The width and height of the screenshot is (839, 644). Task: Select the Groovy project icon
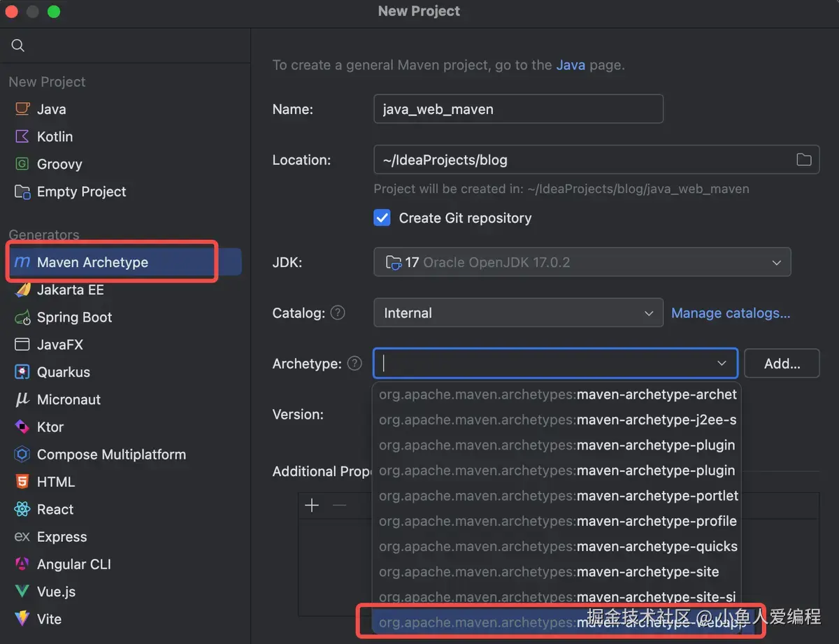pos(22,164)
